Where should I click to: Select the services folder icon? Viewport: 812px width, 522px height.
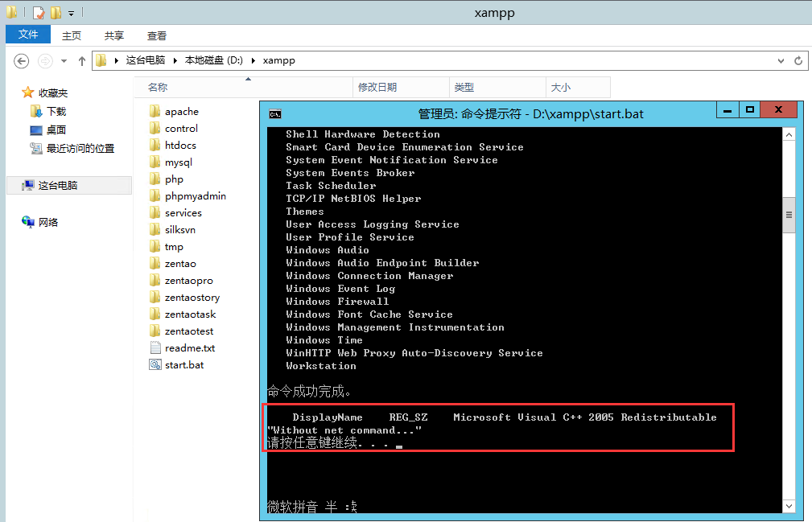155,212
